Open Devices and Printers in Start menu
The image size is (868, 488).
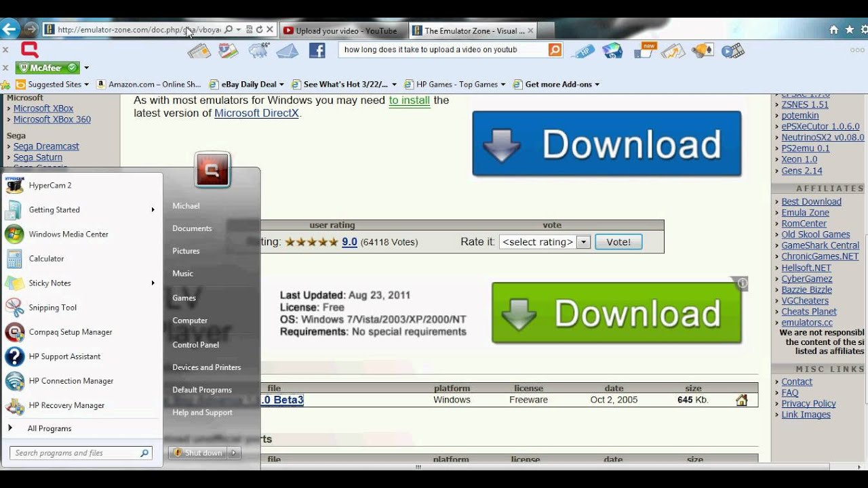coord(206,367)
